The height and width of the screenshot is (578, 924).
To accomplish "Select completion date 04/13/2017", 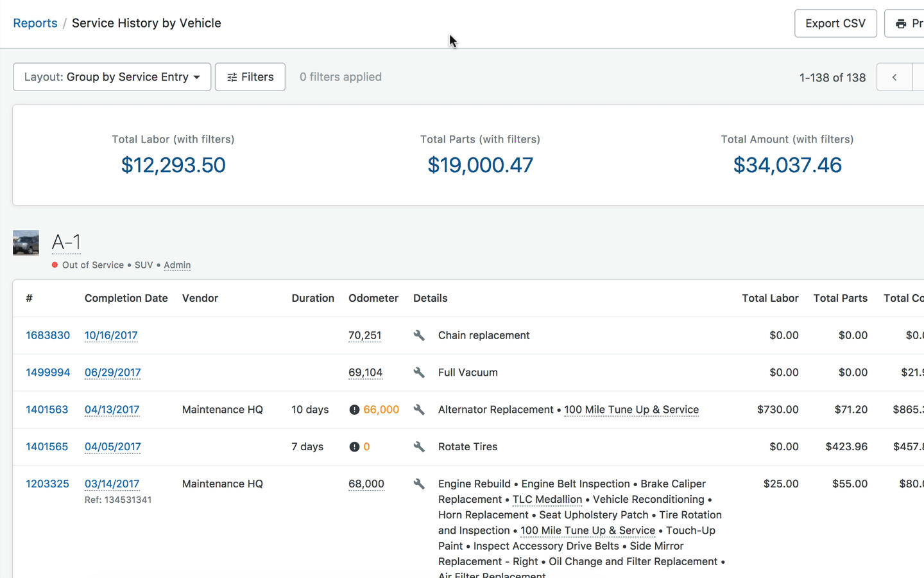I will [x=112, y=410].
